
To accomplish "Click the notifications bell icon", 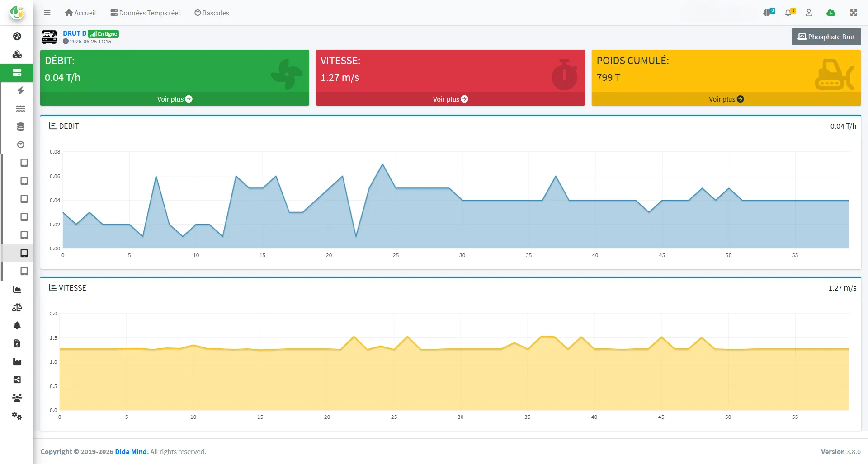I will pos(789,13).
